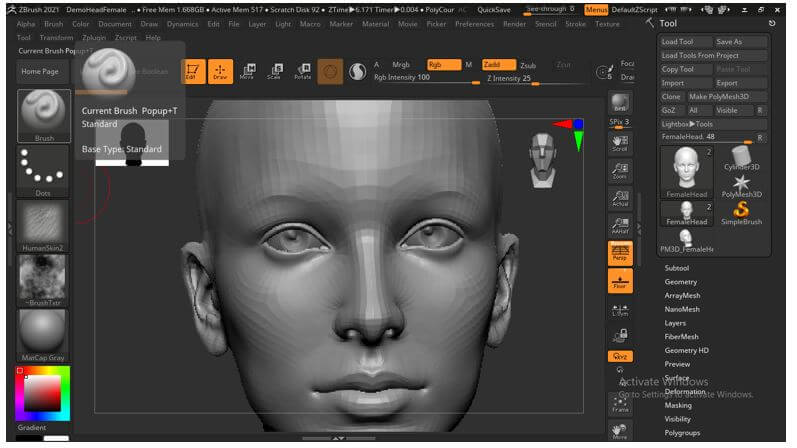Click the Frame mesh icon
797x448 pixels.
point(620,404)
